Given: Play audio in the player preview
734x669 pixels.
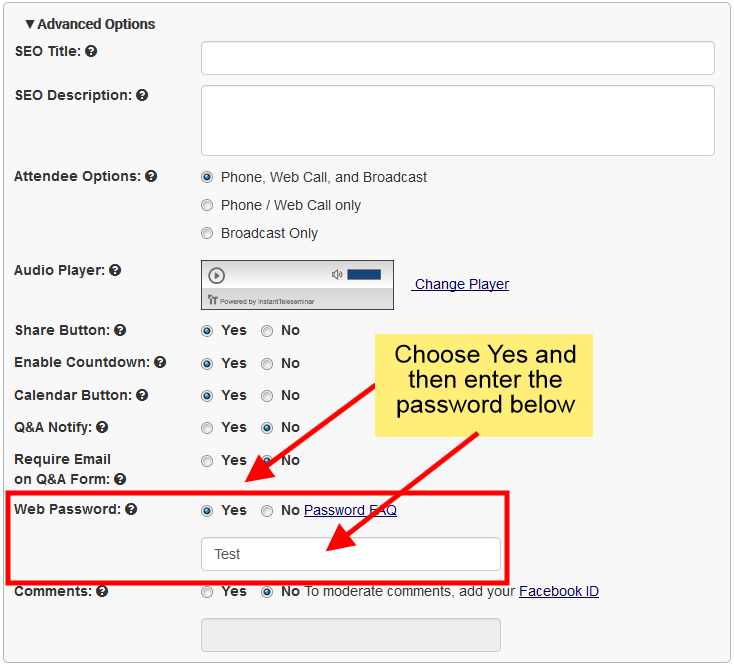Looking at the screenshot, I should (216, 275).
